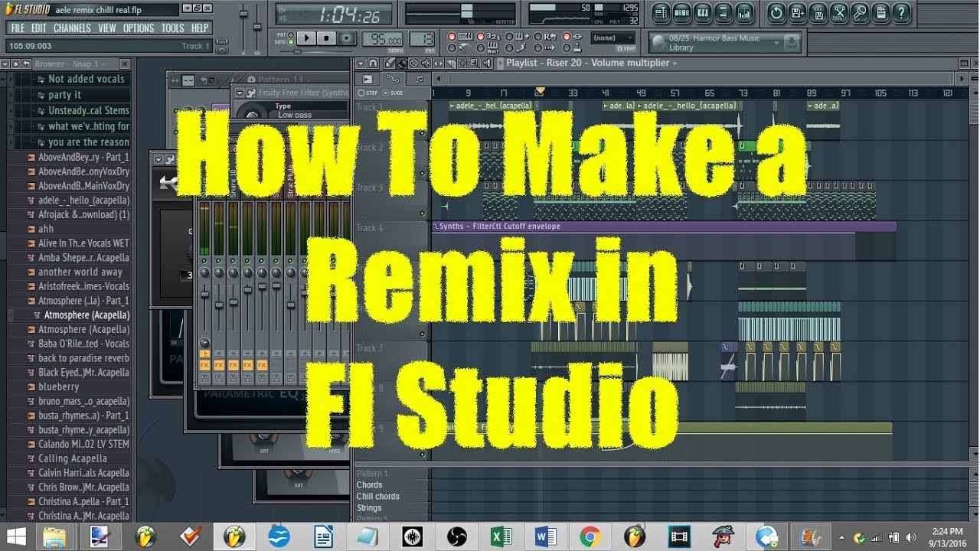980x551 pixels.
Task: Open the Playlist menu dropdown arrow
Action: [359, 64]
